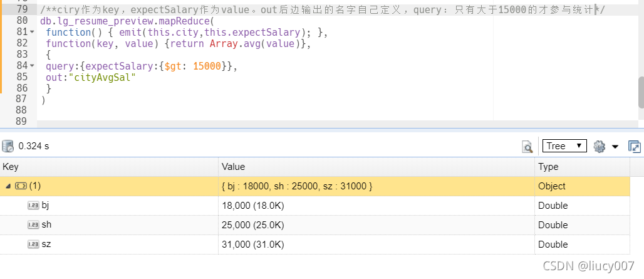The width and height of the screenshot is (644, 279).
Task: Click the editor vertical scrollbar thumb
Action: pyautogui.click(x=641, y=92)
